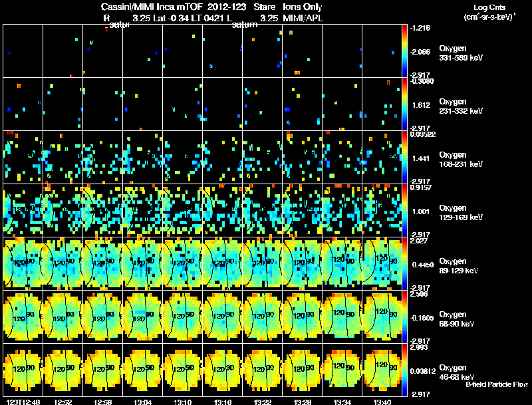Viewport: 532px width, 405px height.
Task: Click the 13:40 time label
Action: tap(382, 402)
